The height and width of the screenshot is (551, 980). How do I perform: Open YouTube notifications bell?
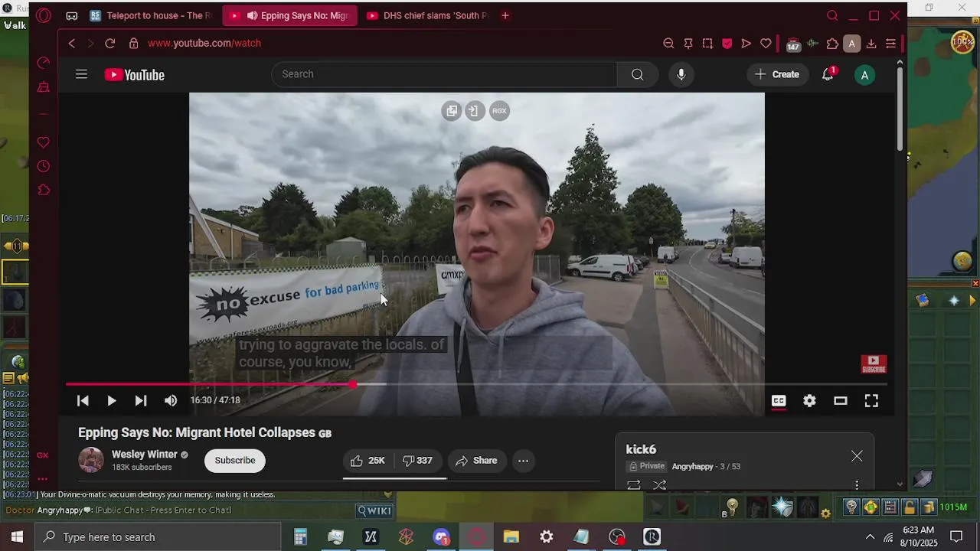pos(828,74)
